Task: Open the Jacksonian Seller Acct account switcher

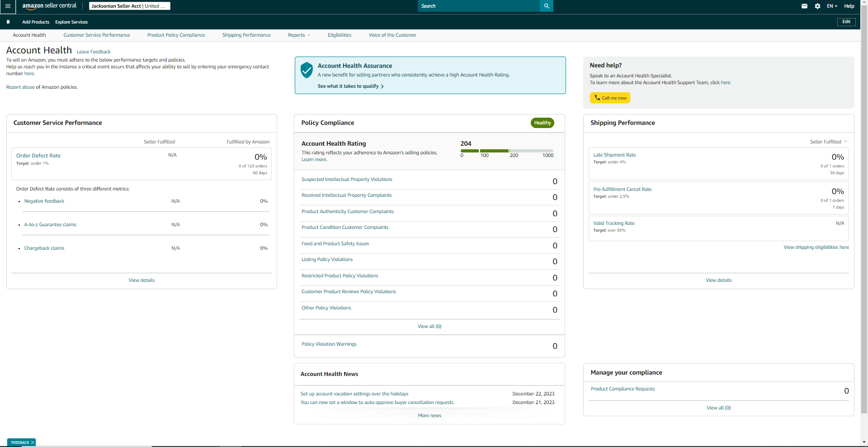Action: 129,6
